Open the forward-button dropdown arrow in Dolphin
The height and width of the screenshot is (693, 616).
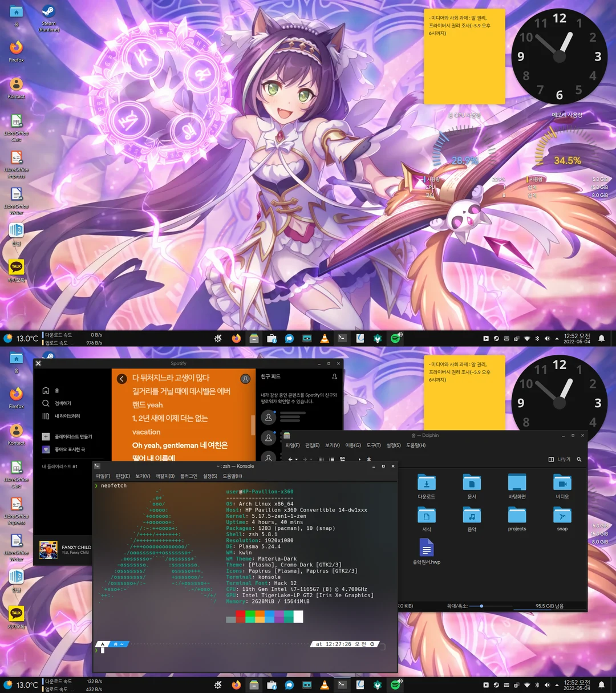click(x=311, y=459)
